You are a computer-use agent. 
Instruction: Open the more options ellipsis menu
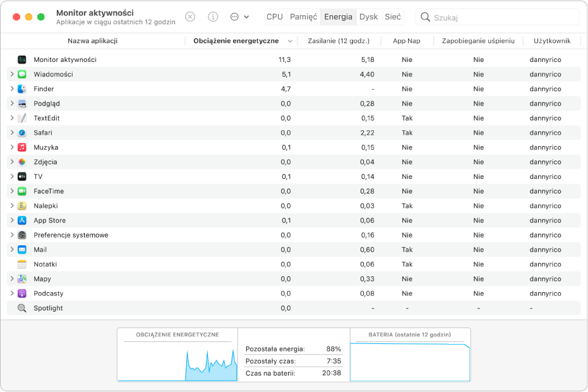[x=239, y=17]
